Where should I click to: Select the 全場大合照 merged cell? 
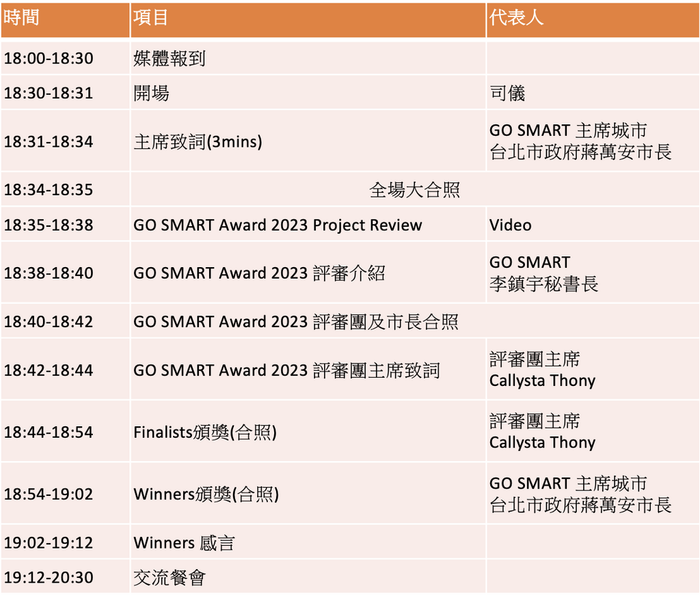(x=414, y=190)
